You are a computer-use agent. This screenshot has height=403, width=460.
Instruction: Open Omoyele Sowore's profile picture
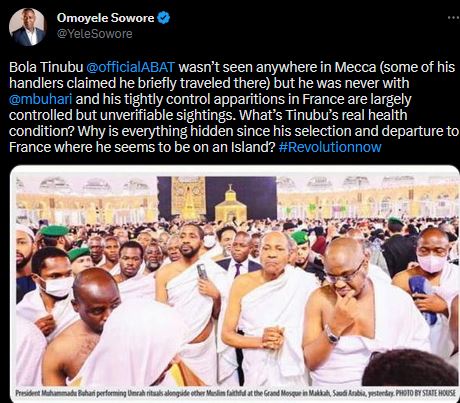click(27, 27)
